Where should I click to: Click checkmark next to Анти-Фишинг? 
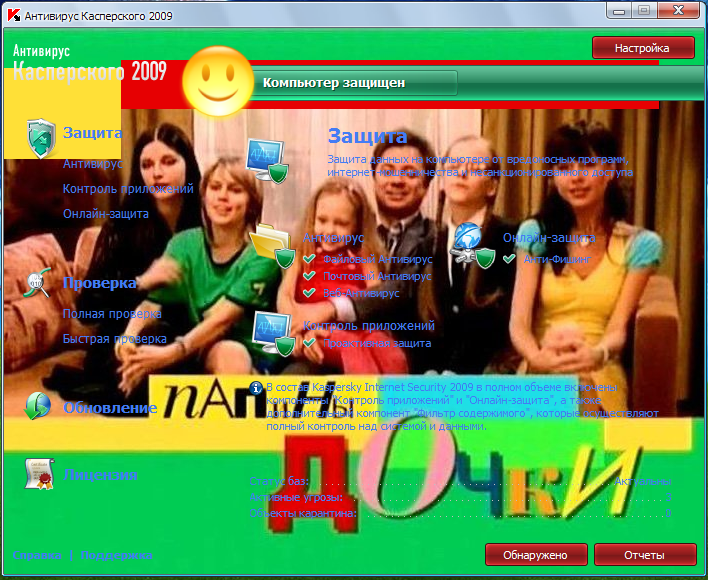point(509,259)
